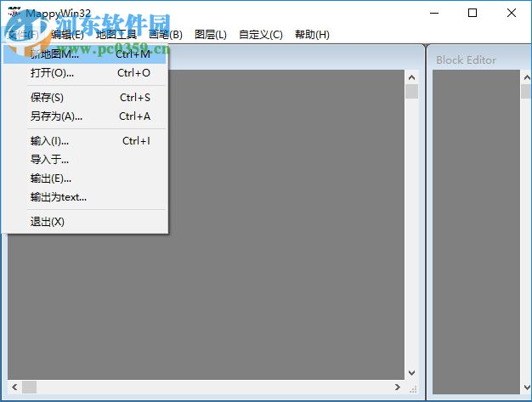The width and height of the screenshot is (532, 402).
Task: Choose 另存为(A)... menu entry
Action: point(84,116)
